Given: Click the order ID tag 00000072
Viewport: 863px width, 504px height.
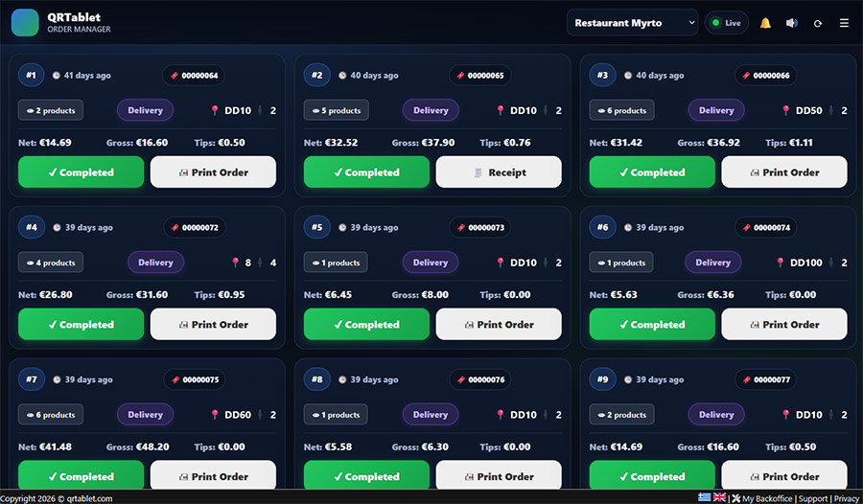Looking at the screenshot, I should pos(195,227).
